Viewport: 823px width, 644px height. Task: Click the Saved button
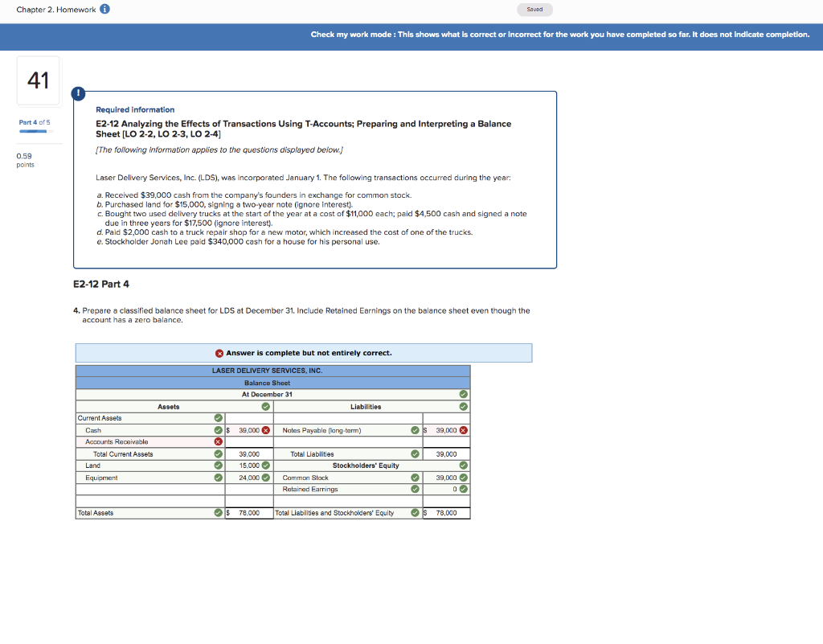(534, 9)
